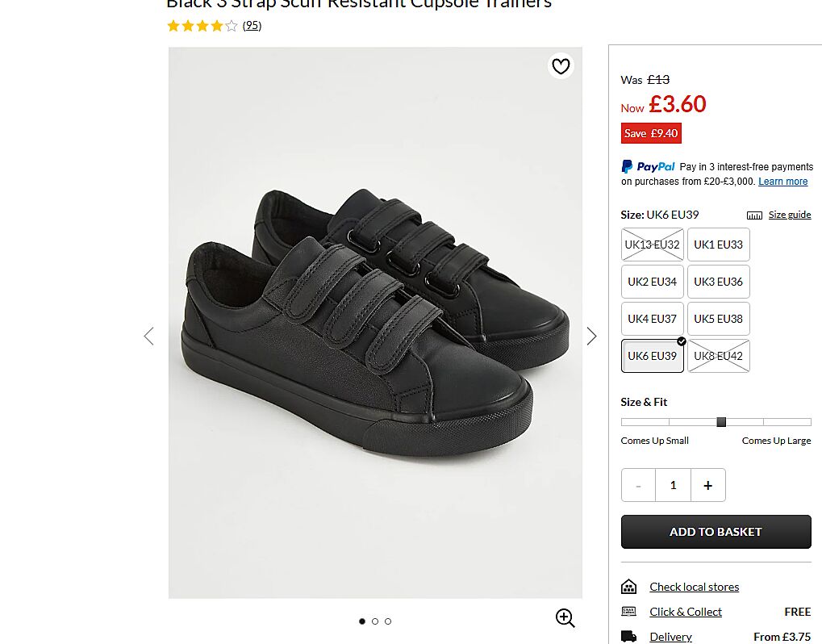Select size UK3 EU36

point(718,282)
